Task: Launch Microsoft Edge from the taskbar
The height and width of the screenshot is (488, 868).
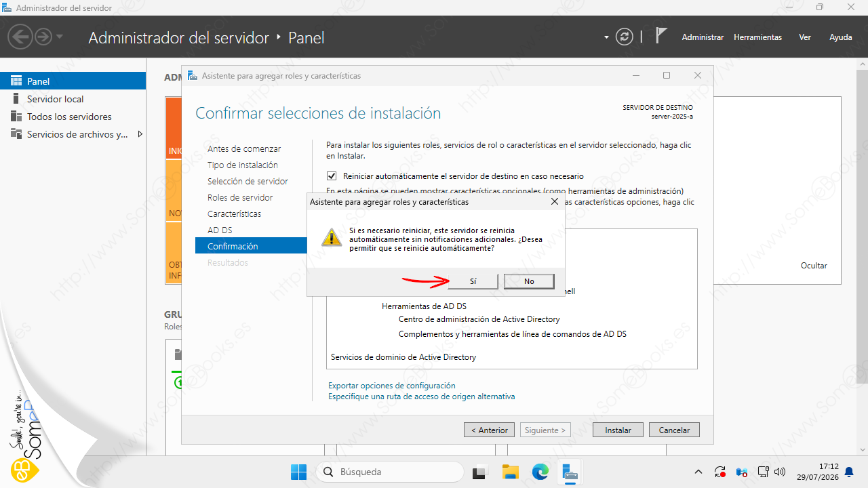Action: (x=540, y=472)
